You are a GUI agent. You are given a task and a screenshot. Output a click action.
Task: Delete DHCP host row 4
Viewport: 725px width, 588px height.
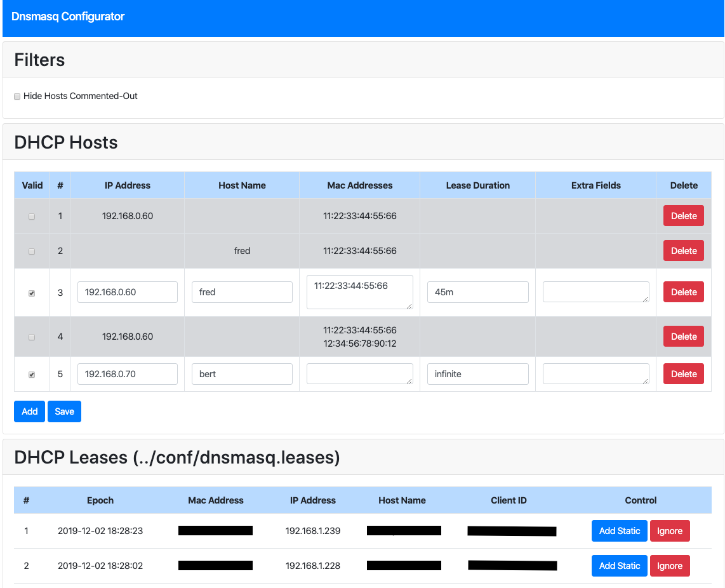click(x=683, y=337)
